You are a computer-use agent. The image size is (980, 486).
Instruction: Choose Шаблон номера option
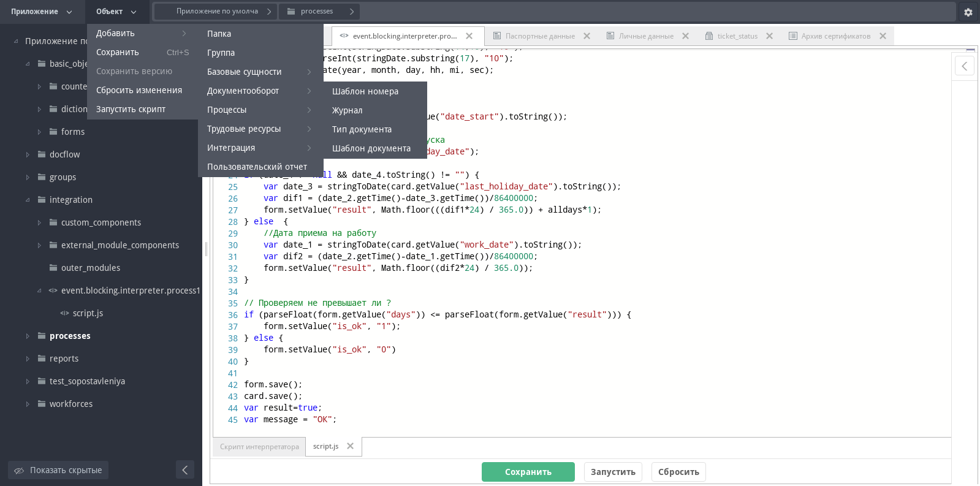(x=375, y=91)
